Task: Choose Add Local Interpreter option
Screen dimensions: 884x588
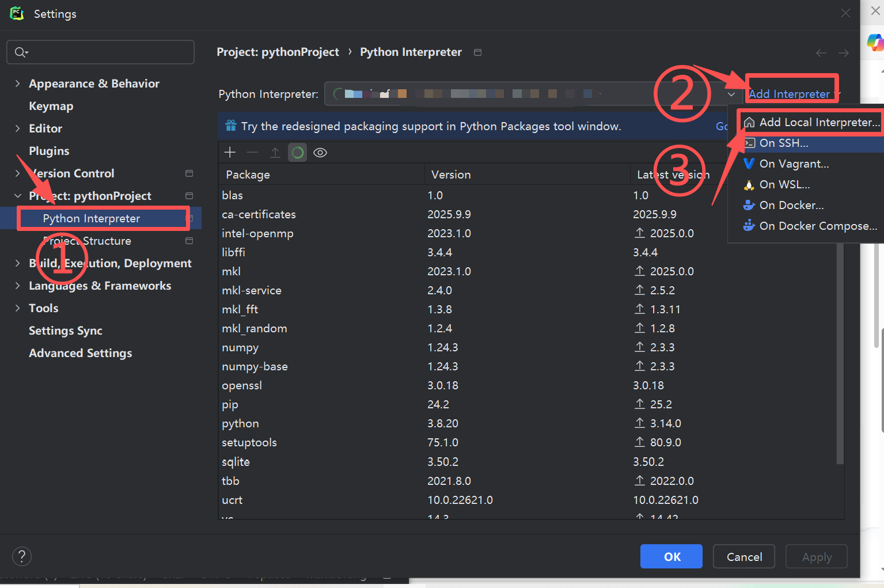Action: 810,122
